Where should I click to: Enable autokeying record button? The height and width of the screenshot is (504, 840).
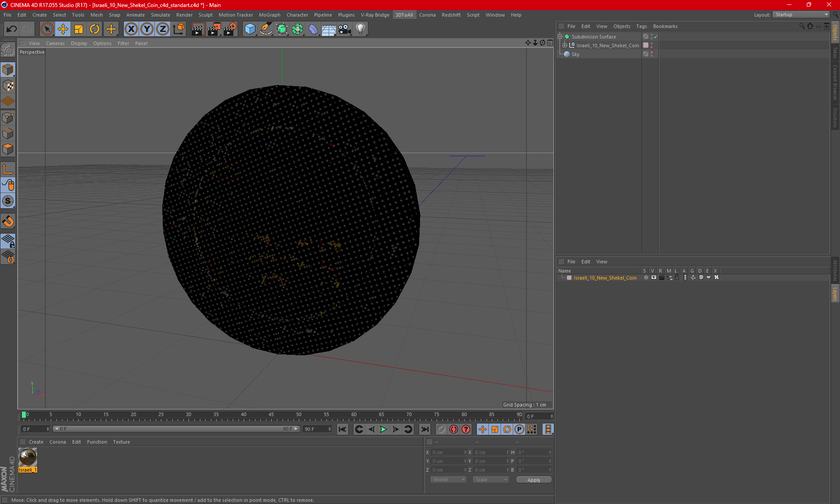[454, 429]
